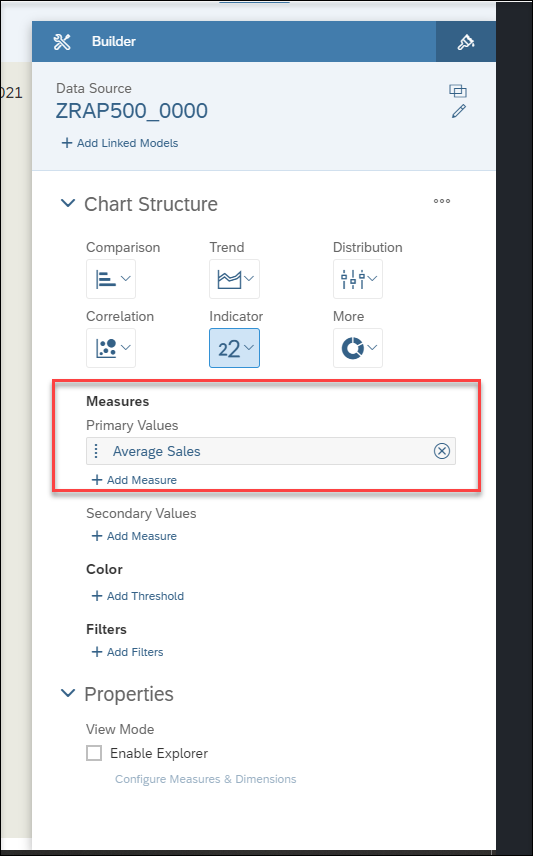
Task: Select the Indicator numeric point icon
Action: point(234,348)
